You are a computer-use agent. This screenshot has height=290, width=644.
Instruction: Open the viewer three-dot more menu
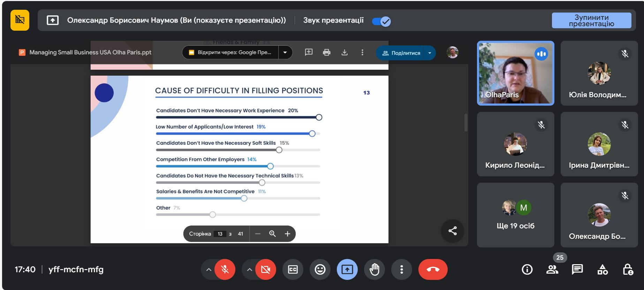point(362,53)
